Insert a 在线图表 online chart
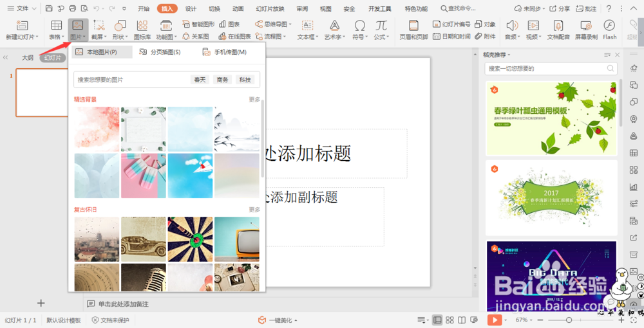The width and height of the screenshot is (644, 328). [234, 37]
